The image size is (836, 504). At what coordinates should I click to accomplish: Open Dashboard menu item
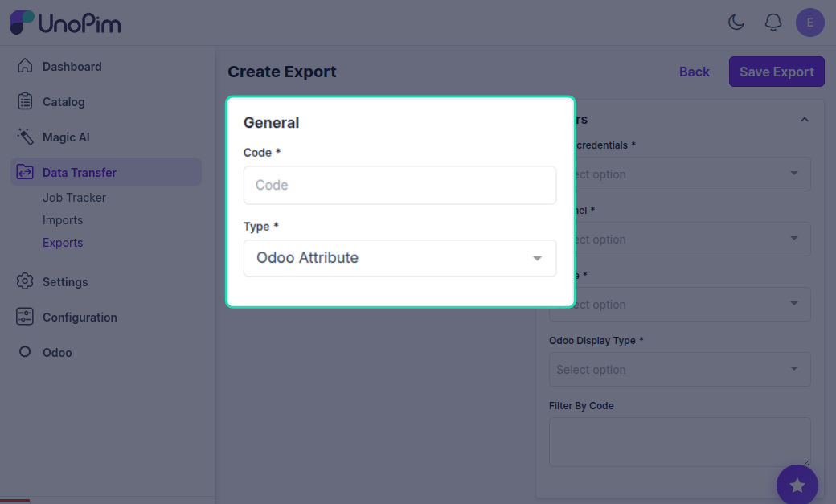[x=72, y=67]
